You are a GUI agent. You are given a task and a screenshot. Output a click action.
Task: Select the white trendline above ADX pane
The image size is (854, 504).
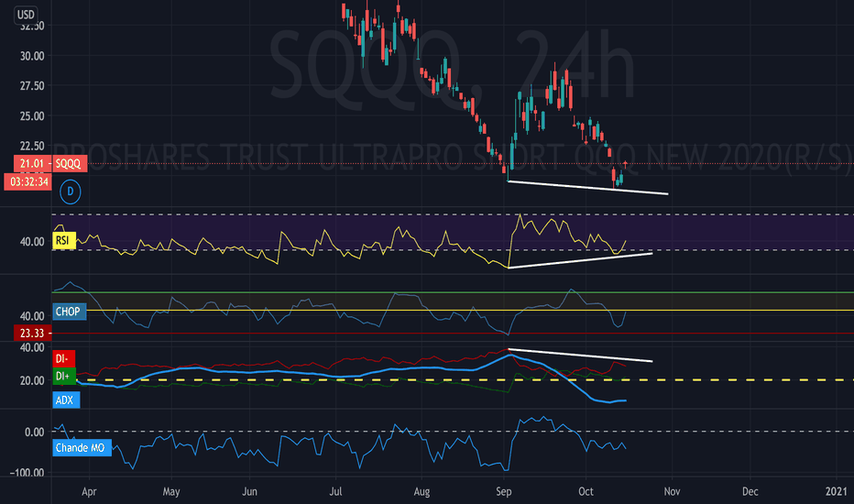(x=579, y=355)
